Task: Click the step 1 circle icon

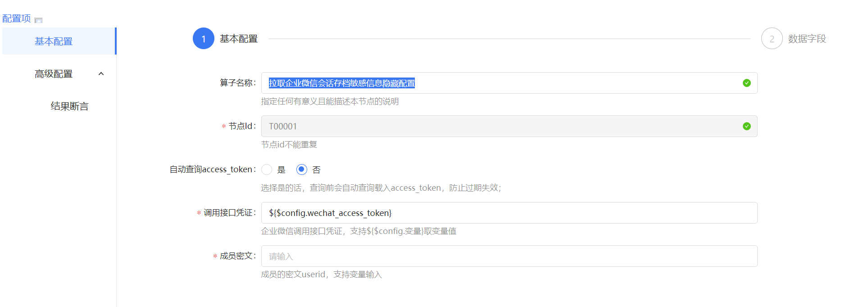Action: point(203,39)
